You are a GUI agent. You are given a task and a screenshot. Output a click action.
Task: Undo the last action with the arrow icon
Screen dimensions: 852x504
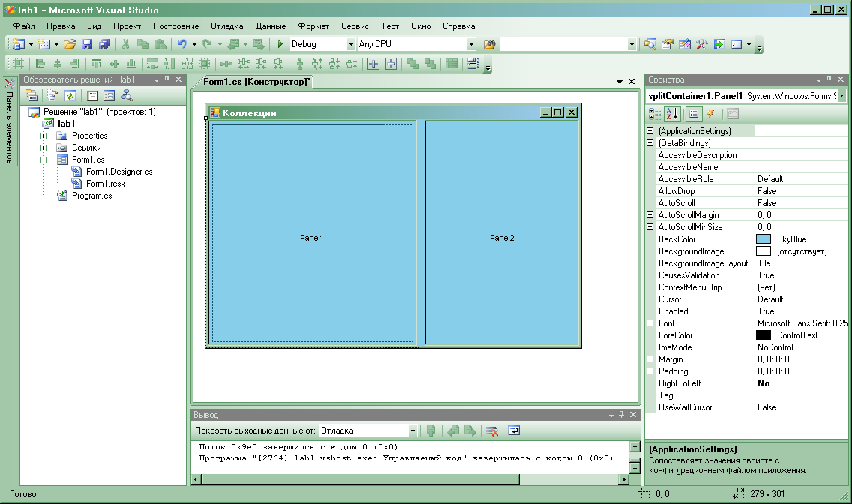pos(182,44)
